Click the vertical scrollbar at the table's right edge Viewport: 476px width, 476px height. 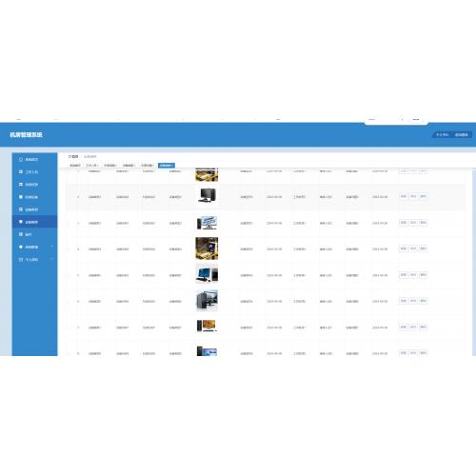[474, 264]
